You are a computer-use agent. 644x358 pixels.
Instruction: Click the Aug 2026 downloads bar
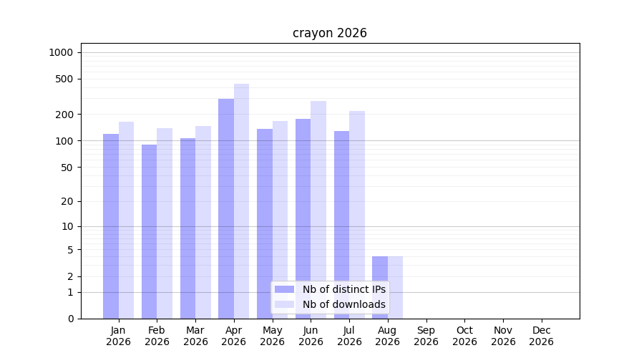[395, 288]
